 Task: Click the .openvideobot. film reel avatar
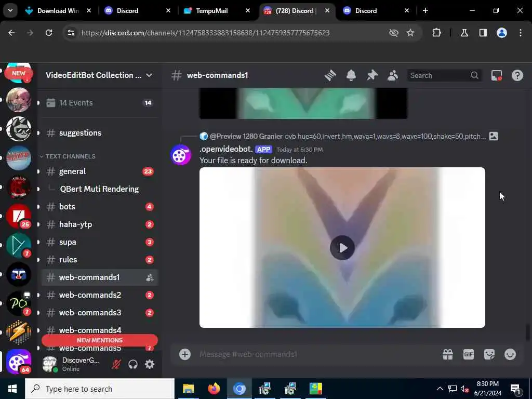point(180,155)
